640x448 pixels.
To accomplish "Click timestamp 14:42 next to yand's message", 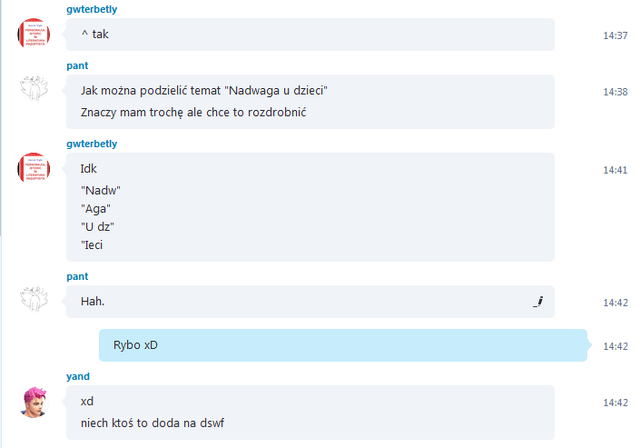I will click(x=616, y=403).
